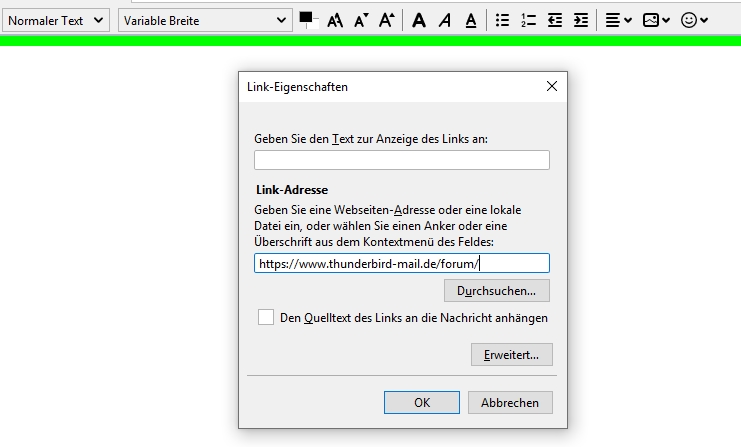Click the link display text field
Image resolution: width=741 pixels, height=447 pixels.
[402, 160]
